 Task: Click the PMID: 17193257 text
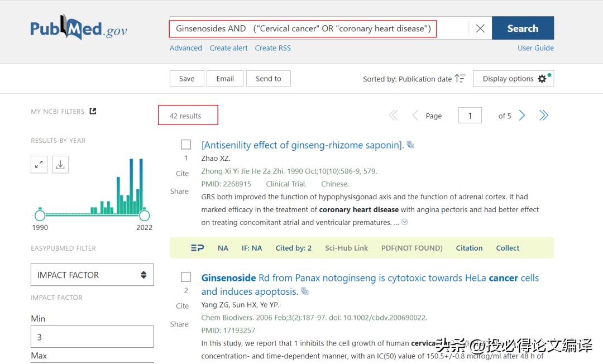coord(228,330)
